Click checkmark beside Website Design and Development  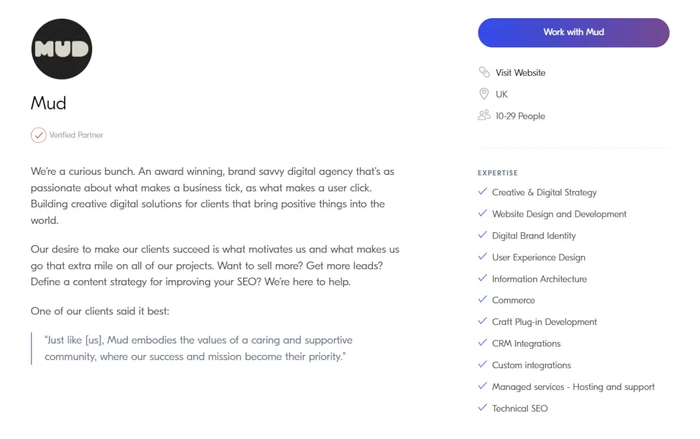tap(483, 214)
